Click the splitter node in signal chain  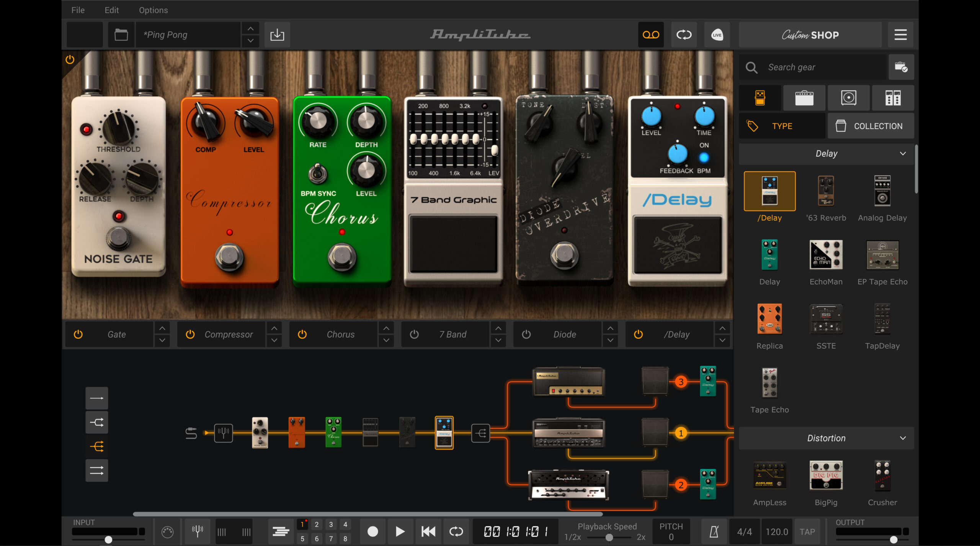(x=480, y=433)
